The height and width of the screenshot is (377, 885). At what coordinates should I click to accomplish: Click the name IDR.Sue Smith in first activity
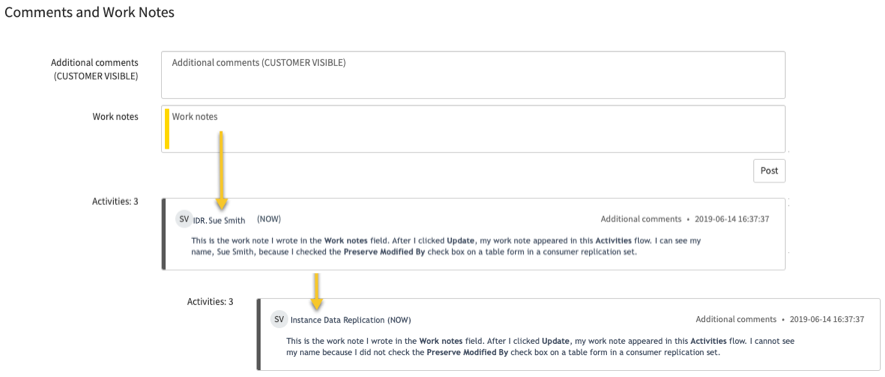coord(219,221)
